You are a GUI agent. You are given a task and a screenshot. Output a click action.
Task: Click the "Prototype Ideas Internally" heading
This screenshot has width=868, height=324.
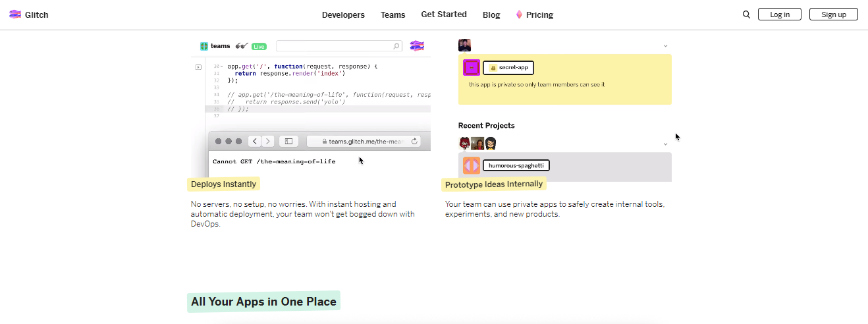[x=494, y=184]
